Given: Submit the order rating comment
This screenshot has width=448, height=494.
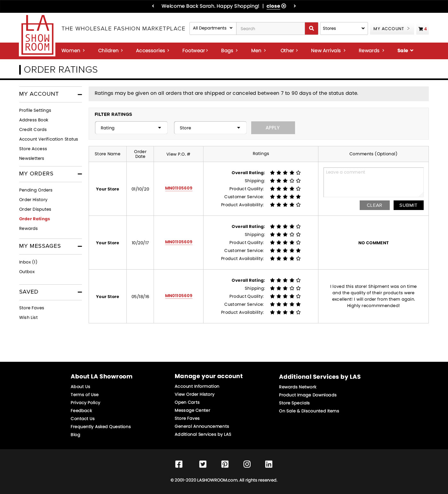Looking at the screenshot, I should tap(408, 205).
